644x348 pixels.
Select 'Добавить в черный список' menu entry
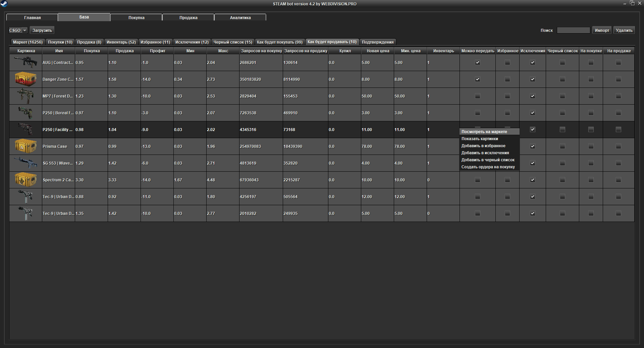click(x=488, y=160)
